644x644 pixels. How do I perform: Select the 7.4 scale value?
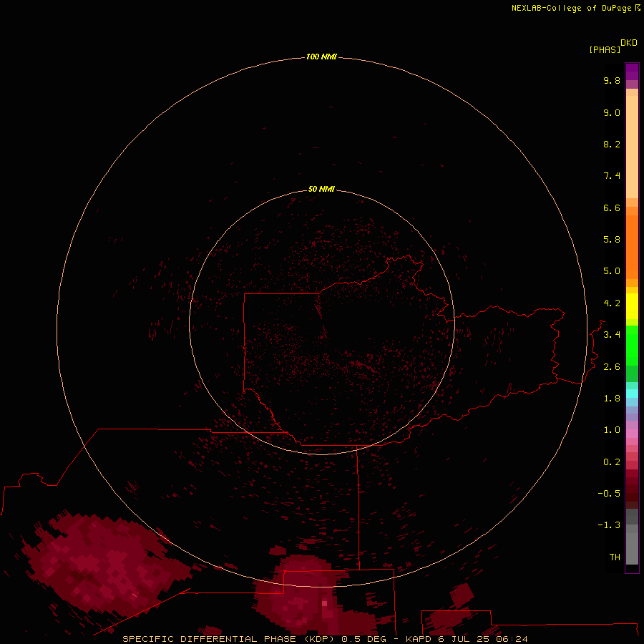[x=612, y=176]
